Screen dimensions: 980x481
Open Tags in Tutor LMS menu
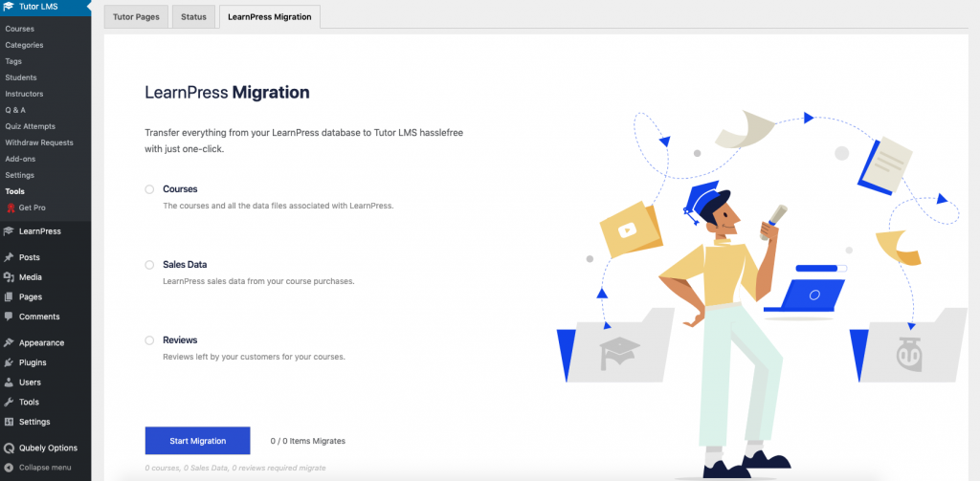click(13, 61)
